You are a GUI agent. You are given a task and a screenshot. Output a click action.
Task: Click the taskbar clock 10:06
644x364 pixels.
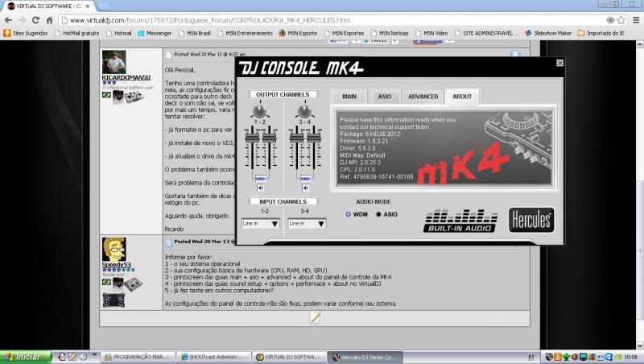coord(631,357)
